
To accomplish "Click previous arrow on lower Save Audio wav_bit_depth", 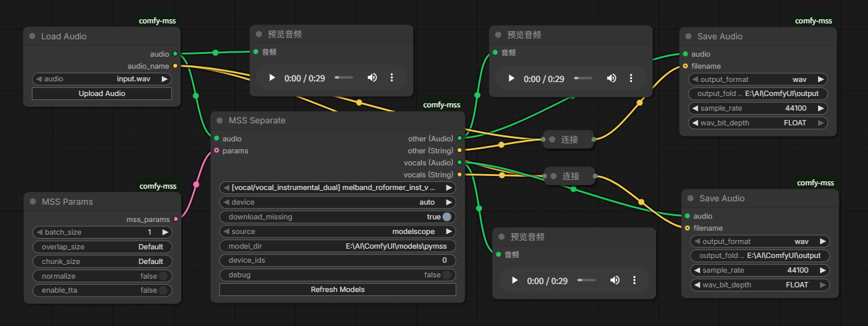I will 697,285.
